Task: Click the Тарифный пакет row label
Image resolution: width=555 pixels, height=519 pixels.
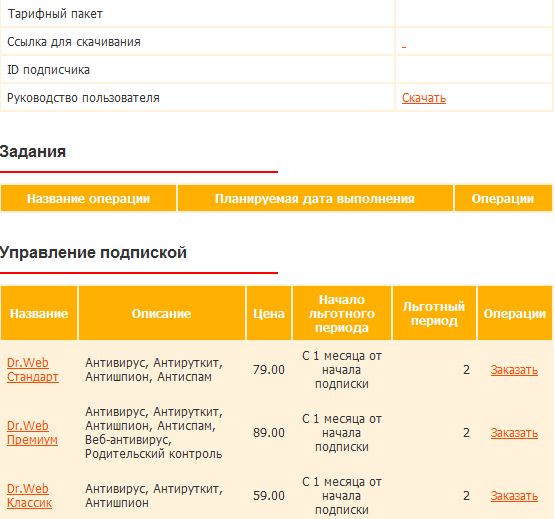Action: [55, 14]
